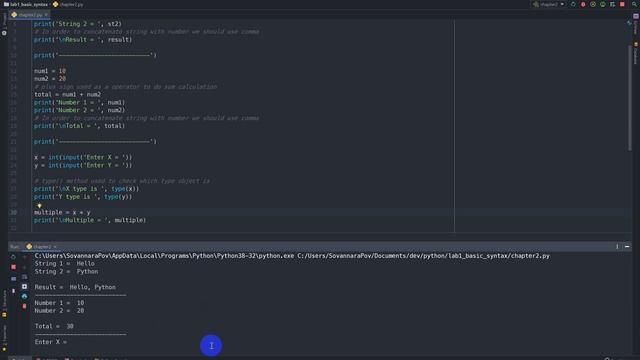Click the Down the Stack Trace arrow
This screenshot has width=640, height=360.
pyautogui.click(x=24, y=267)
